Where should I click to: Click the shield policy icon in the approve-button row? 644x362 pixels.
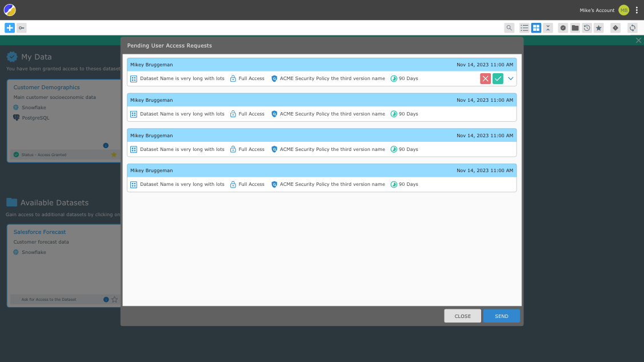[274, 78]
